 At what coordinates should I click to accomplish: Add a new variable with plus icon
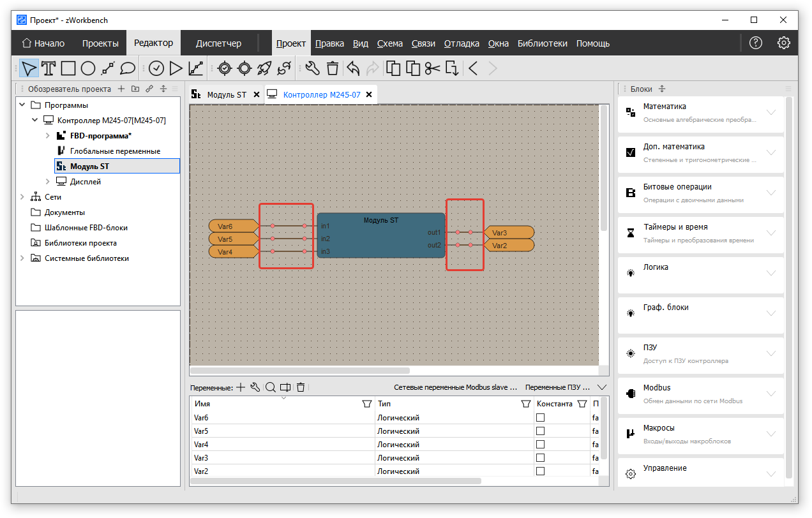241,387
